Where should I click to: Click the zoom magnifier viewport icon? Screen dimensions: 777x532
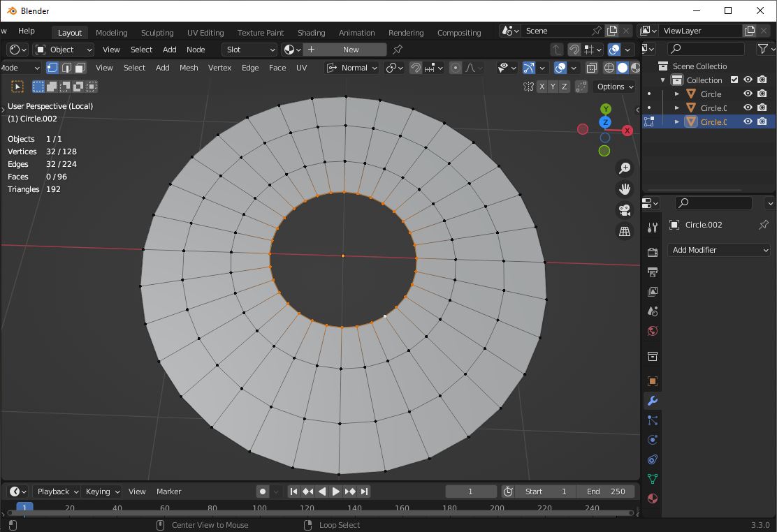[625, 168]
